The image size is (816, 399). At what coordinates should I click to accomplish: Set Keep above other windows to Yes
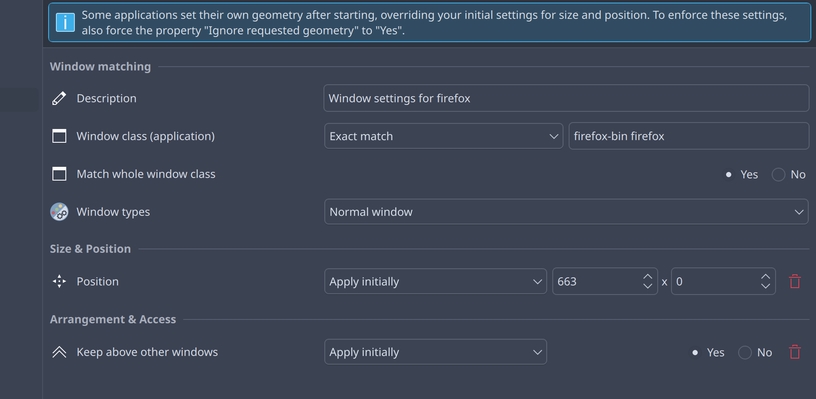[x=695, y=353]
